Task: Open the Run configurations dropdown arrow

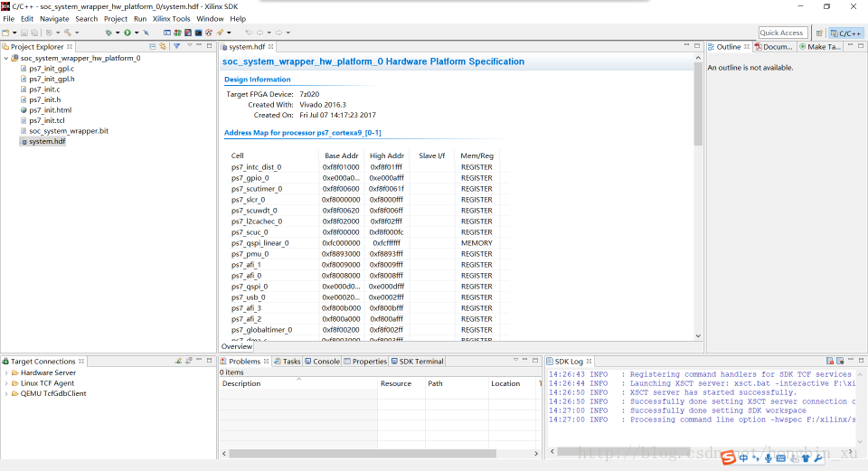Action: (137, 33)
